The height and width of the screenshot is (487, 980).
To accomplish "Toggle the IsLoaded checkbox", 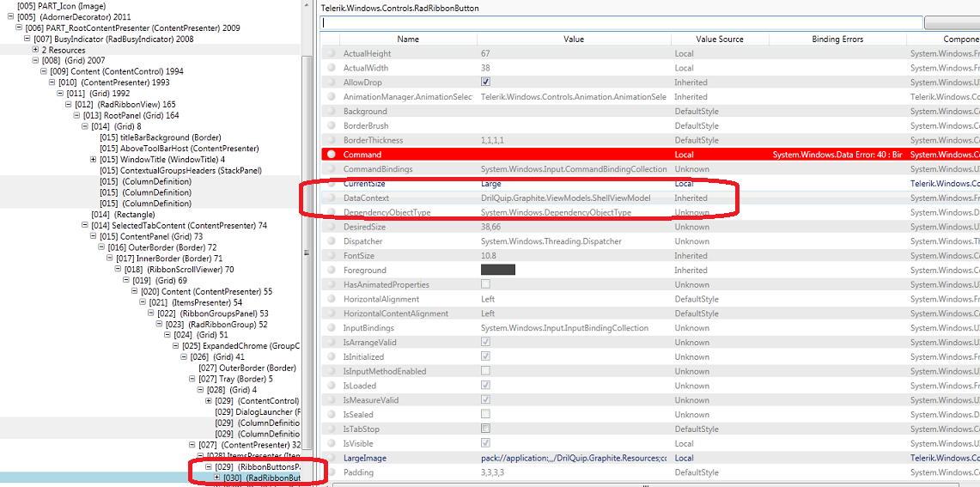I will (x=485, y=386).
